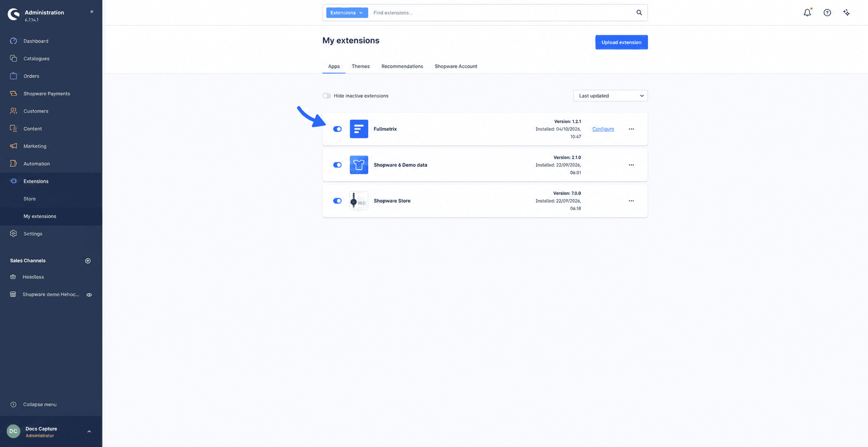Viewport: 868px width, 447px height.
Task: Click the Version: 7.0.0 text
Action: 567,193
